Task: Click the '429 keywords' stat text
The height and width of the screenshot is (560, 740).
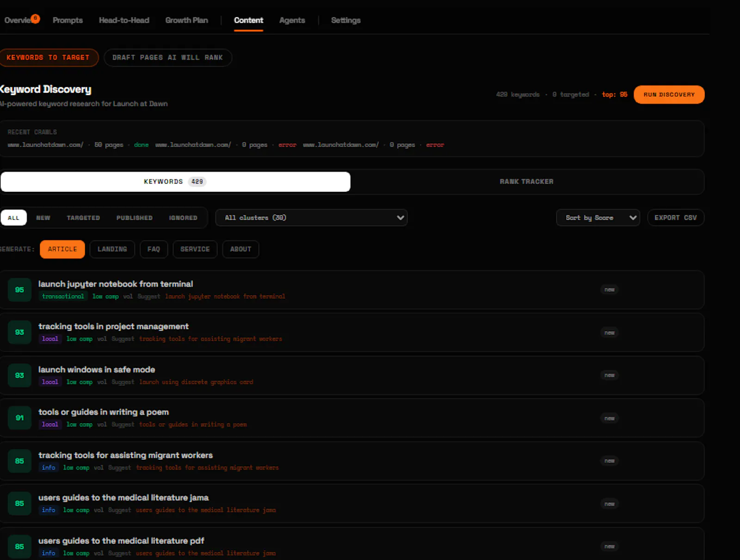Action: [518, 94]
